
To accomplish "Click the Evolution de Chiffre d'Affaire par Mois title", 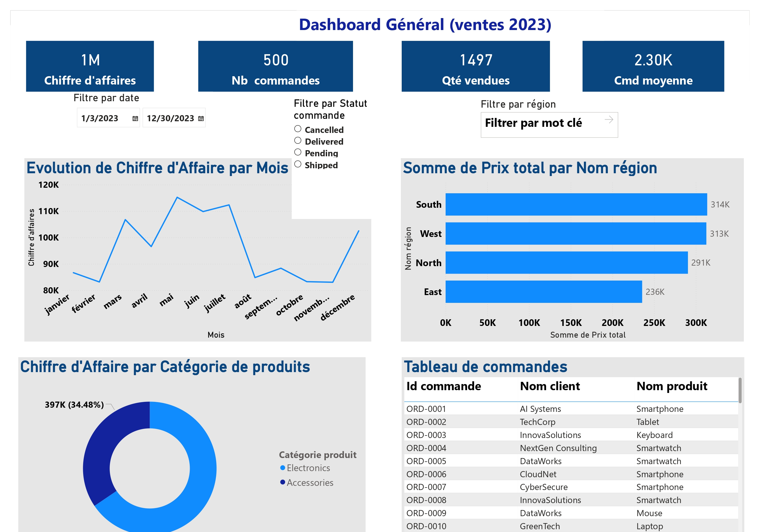I will click(157, 168).
